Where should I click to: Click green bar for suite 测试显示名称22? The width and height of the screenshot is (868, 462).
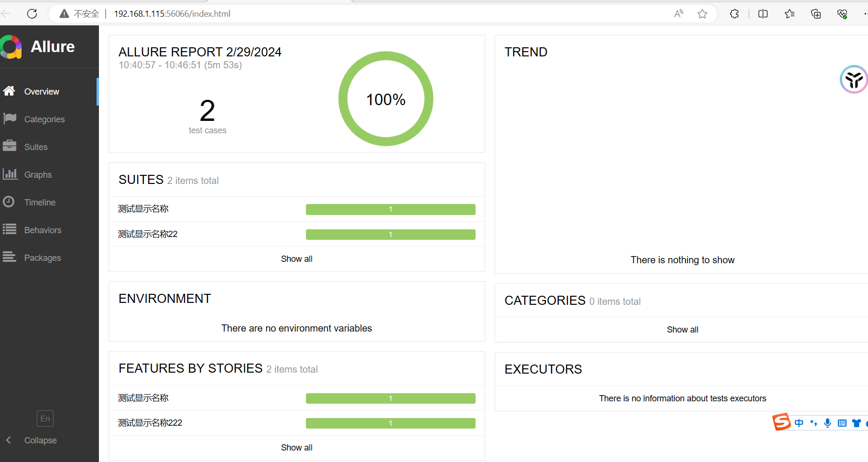point(391,235)
